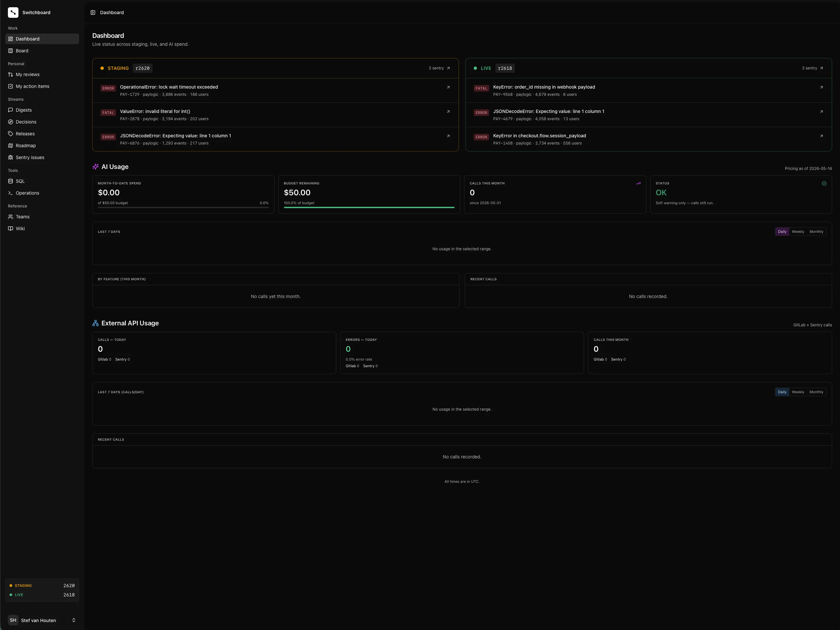Open external link for live JSONDecodeError PAY-4679
This screenshot has height=630, width=840.
coord(822,112)
